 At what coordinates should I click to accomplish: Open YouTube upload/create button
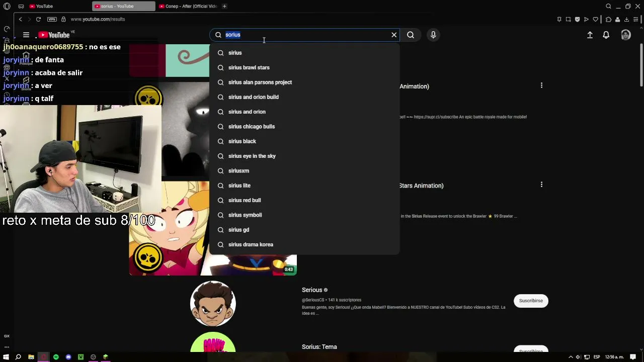click(590, 35)
